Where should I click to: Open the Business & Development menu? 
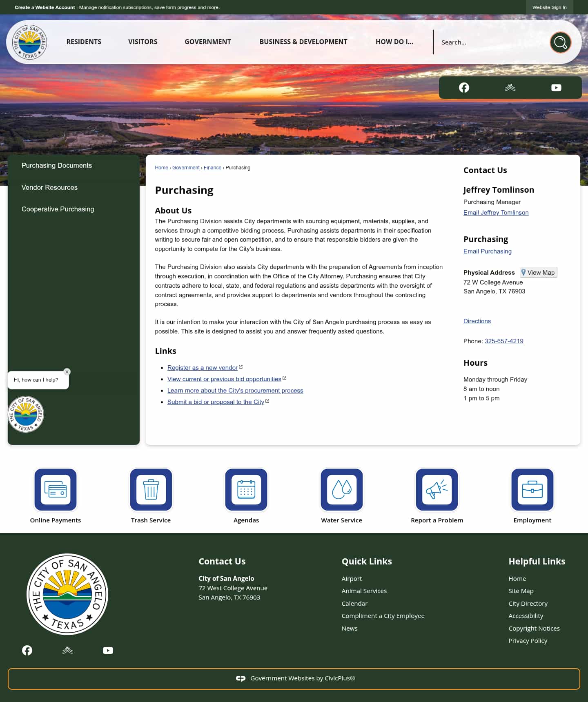tap(303, 42)
